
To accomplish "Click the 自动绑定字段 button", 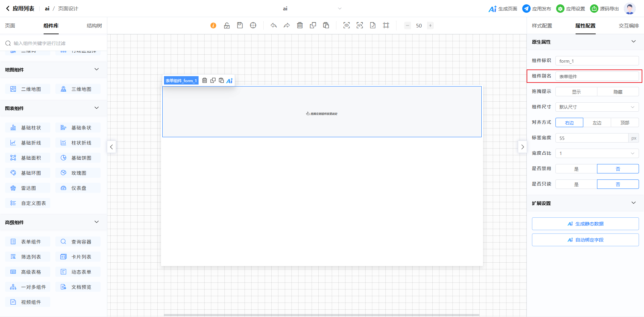I will [x=585, y=240].
